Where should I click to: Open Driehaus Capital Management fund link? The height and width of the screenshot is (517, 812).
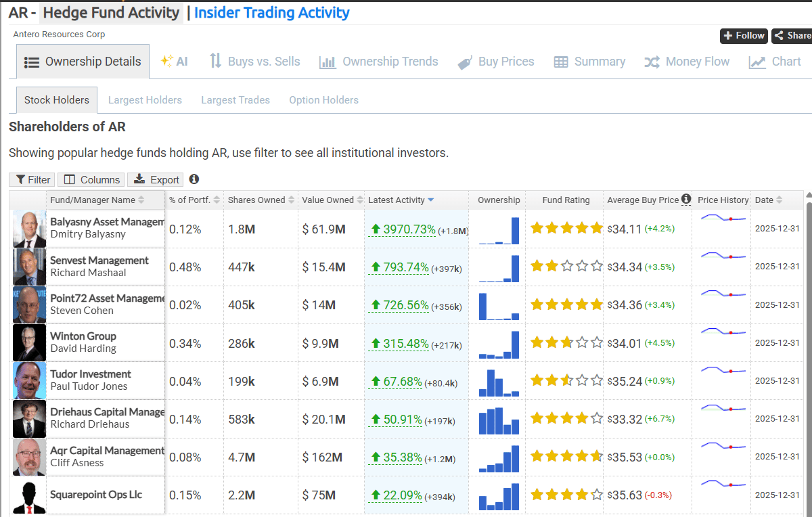tap(107, 412)
